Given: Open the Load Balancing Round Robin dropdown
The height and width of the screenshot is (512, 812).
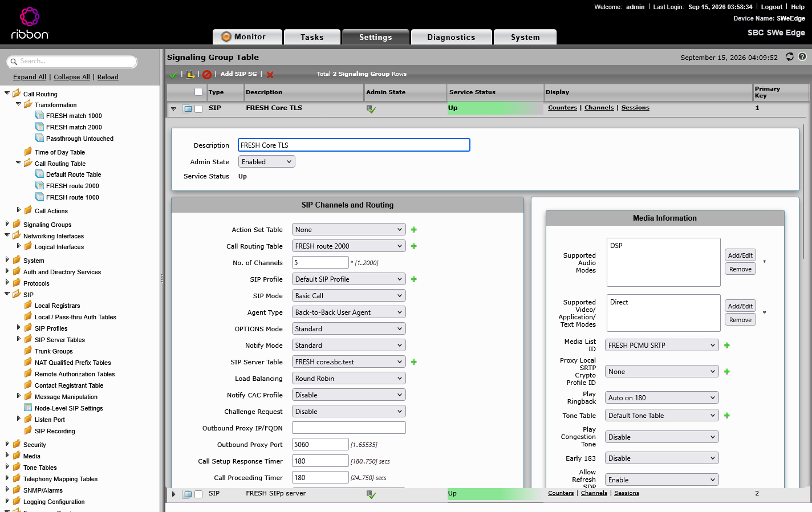Looking at the screenshot, I should [x=349, y=379].
